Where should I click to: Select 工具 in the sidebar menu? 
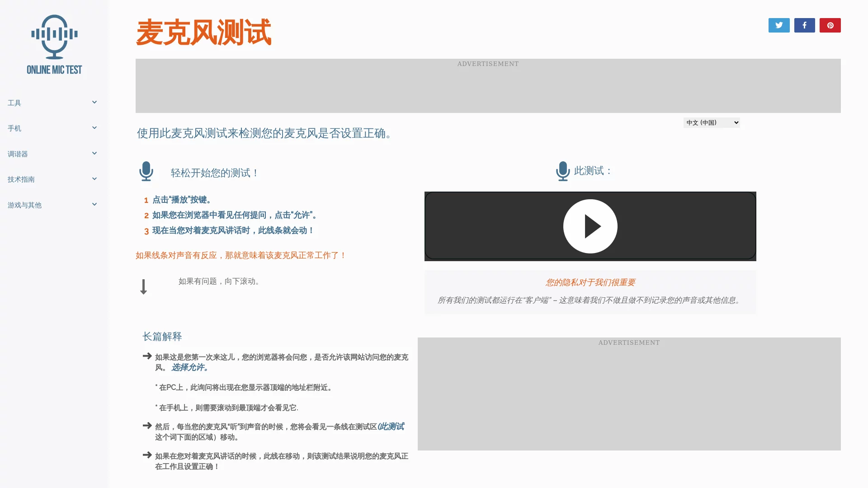[x=14, y=103]
